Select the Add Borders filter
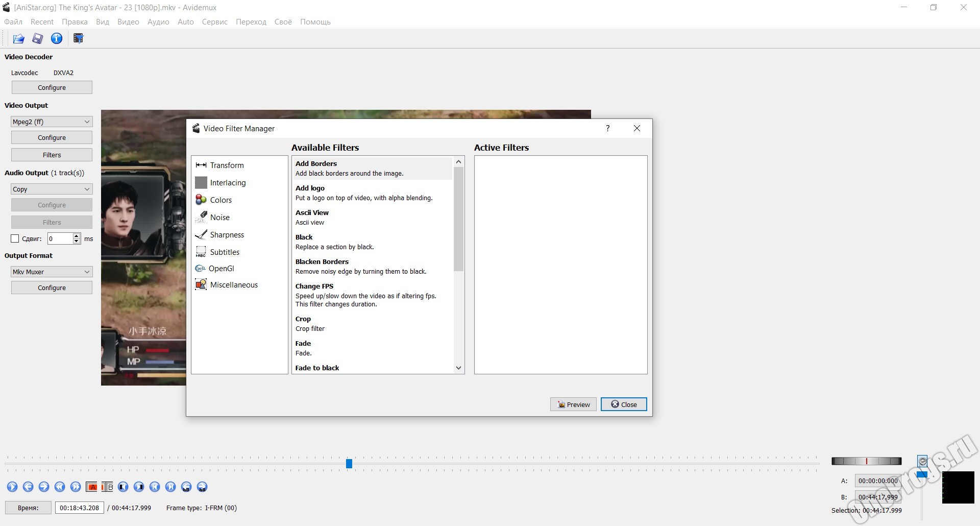The image size is (980, 526). pyautogui.click(x=373, y=168)
